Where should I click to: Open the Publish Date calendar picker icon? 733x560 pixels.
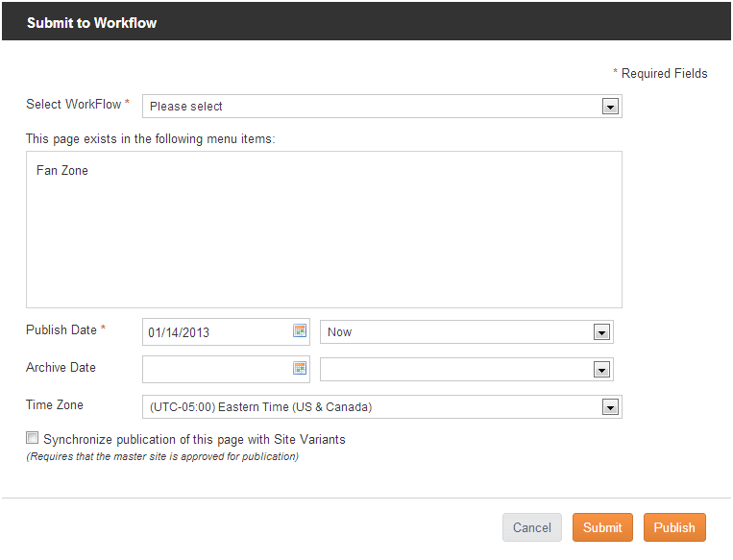(300, 330)
